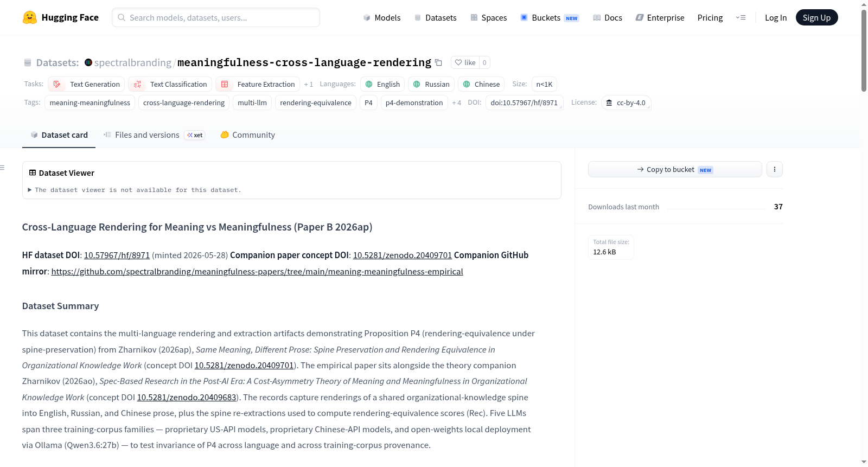
Task: Open the doi:10.57967/hf/8971 DOI tag
Action: tap(524, 103)
